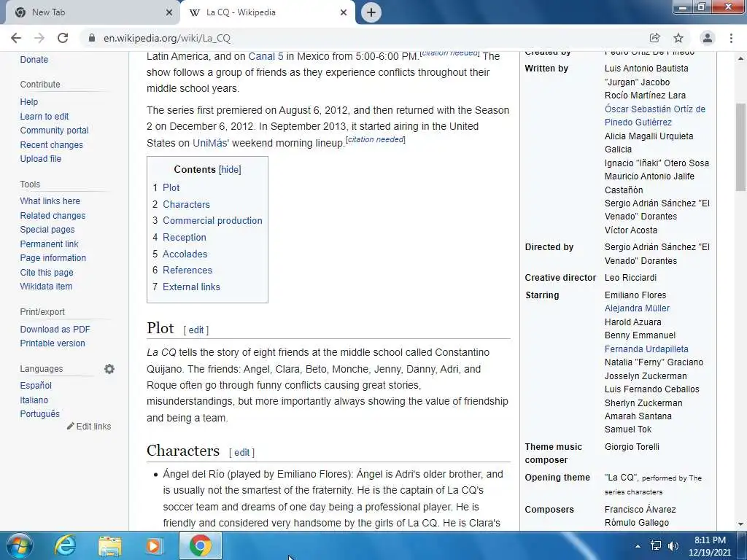Go back with the browser back arrow
This screenshot has width=747, height=560.
coord(16,38)
